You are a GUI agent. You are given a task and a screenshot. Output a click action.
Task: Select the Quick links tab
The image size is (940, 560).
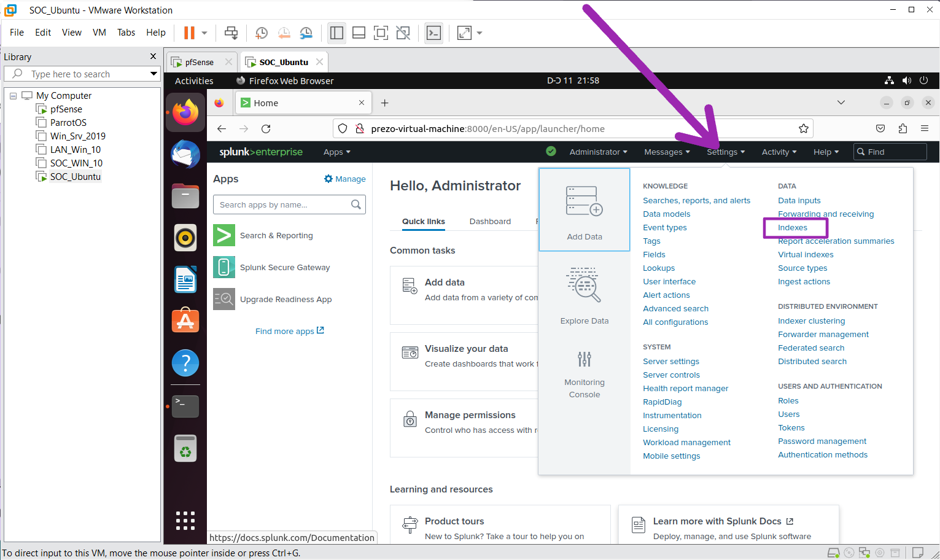coord(424,222)
